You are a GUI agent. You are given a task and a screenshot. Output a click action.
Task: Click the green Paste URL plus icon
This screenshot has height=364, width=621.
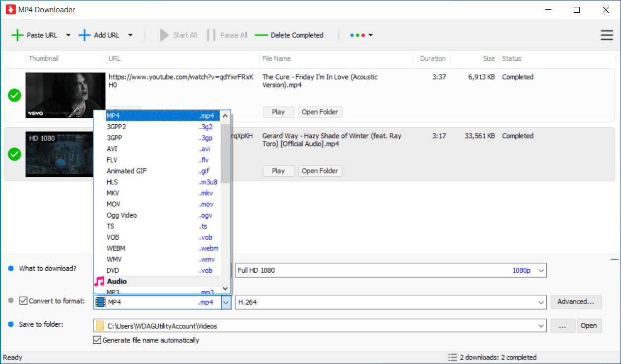(17, 35)
